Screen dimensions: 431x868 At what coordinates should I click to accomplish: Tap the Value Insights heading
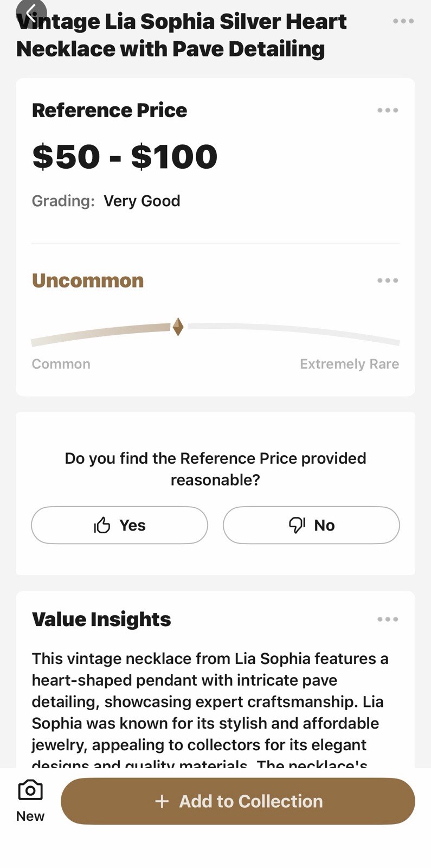[x=101, y=619]
